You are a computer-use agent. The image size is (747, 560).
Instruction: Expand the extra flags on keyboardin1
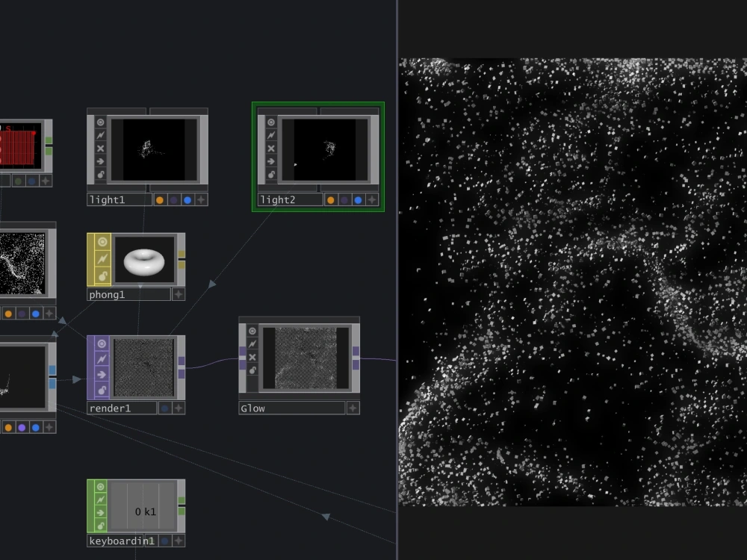pos(178,541)
